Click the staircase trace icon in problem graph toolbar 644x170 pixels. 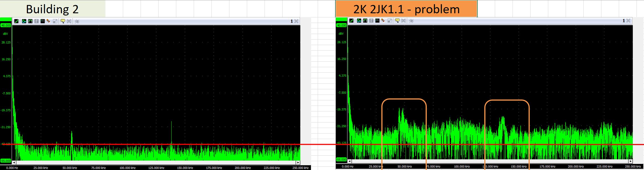coord(351,21)
